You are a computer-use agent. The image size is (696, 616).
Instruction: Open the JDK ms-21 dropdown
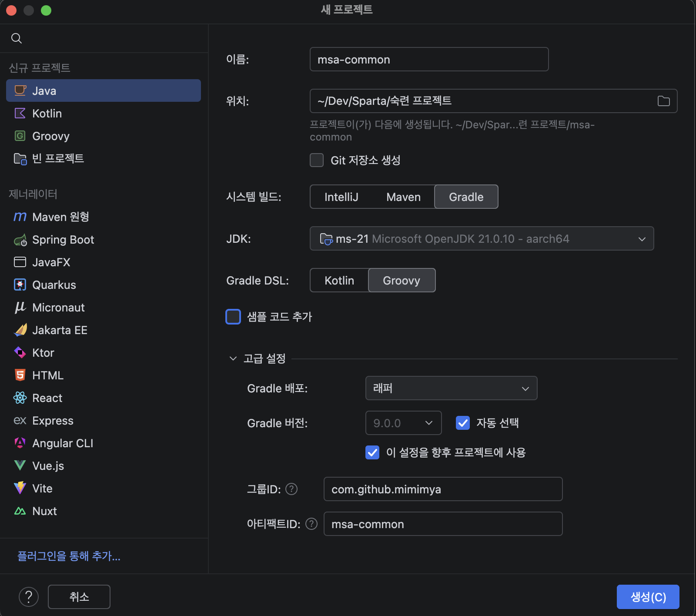pyautogui.click(x=482, y=238)
